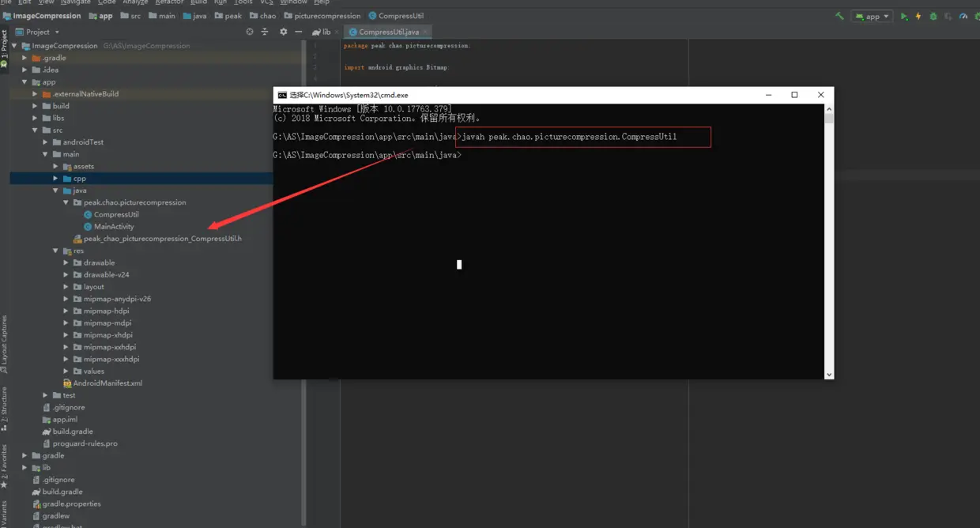Open Project panel settings gear
Image resolution: width=980 pixels, height=528 pixels.
pyautogui.click(x=284, y=32)
